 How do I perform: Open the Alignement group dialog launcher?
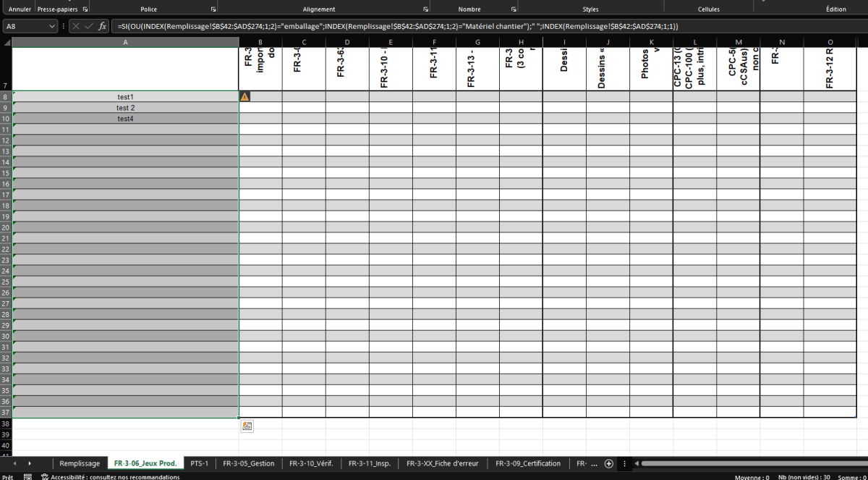tap(426, 8)
